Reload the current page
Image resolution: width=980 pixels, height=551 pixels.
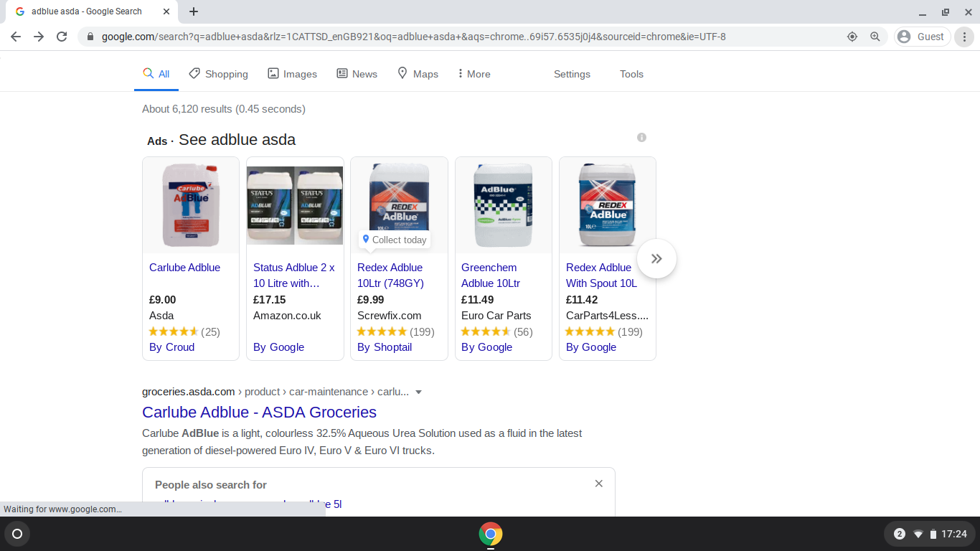(x=62, y=37)
